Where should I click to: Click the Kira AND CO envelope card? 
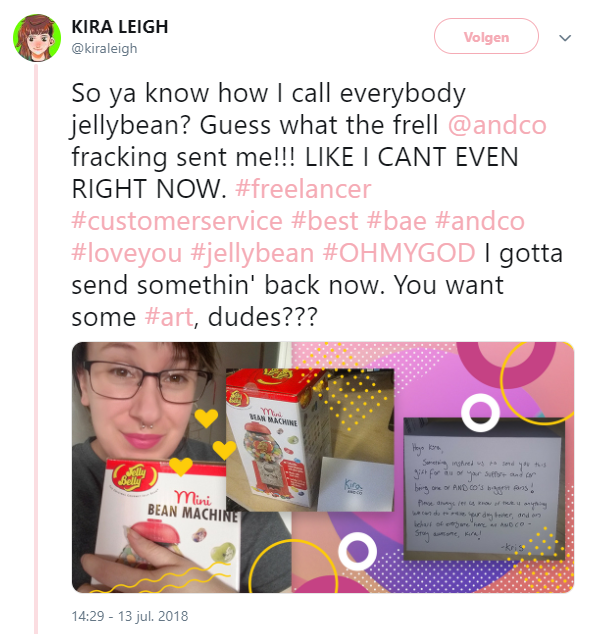pyautogui.click(x=355, y=484)
